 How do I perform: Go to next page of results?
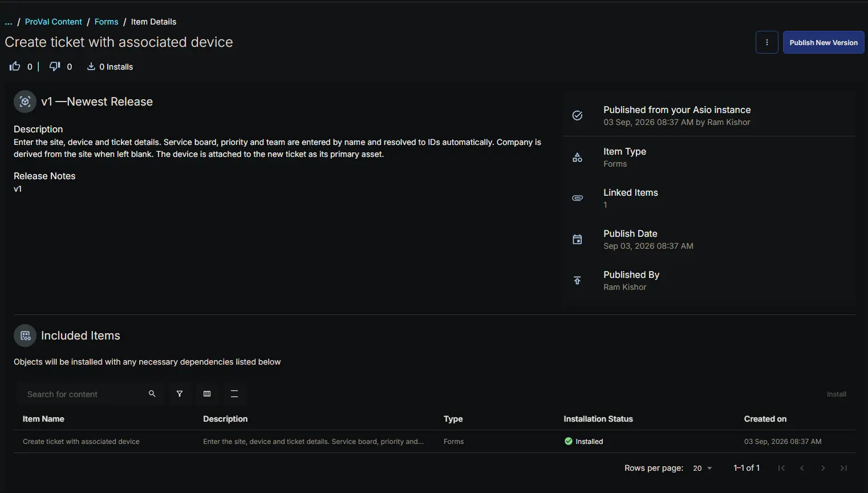pyautogui.click(x=823, y=468)
